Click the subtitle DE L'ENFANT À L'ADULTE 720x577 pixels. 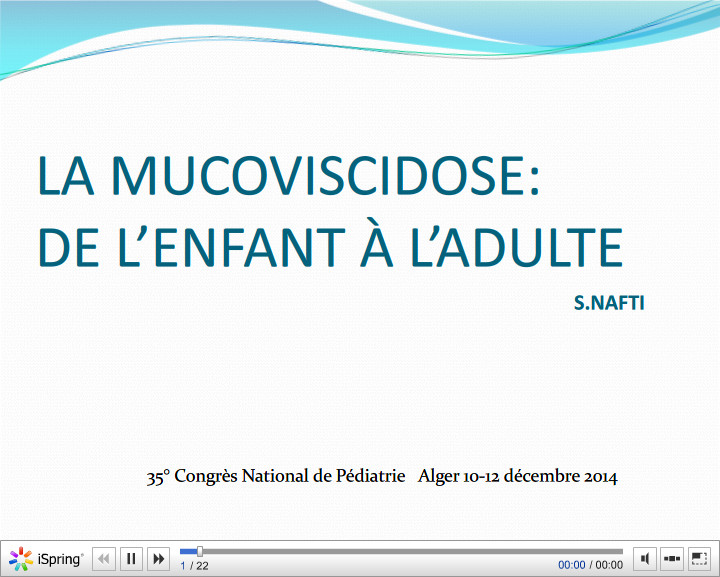329,246
